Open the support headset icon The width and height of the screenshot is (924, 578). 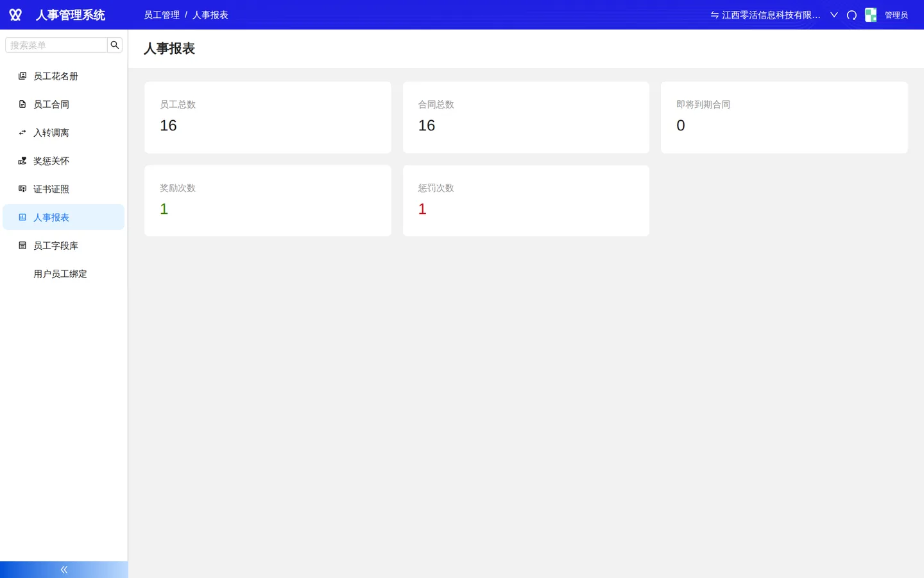click(851, 15)
